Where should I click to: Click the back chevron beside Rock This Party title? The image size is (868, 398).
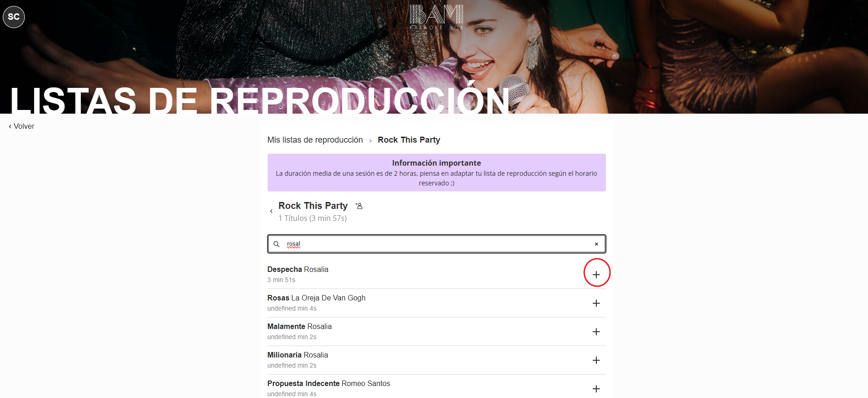pos(271,211)
